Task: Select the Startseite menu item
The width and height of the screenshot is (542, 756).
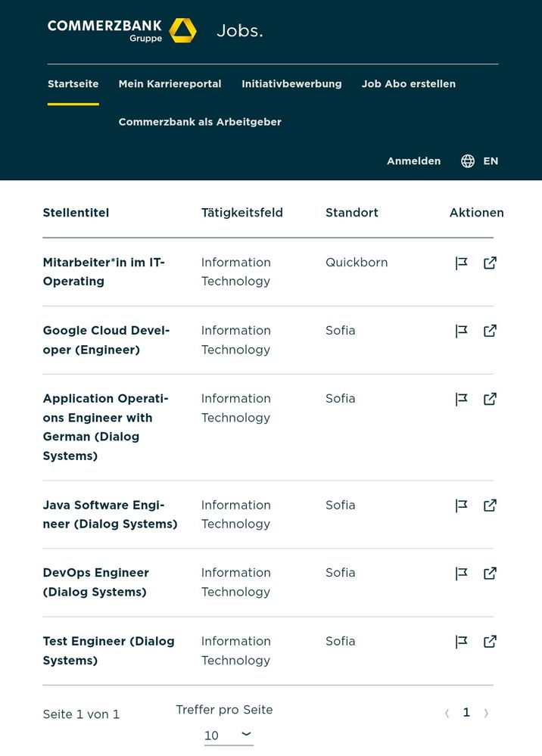Action: pyautogui.click(x=73, y=84)
